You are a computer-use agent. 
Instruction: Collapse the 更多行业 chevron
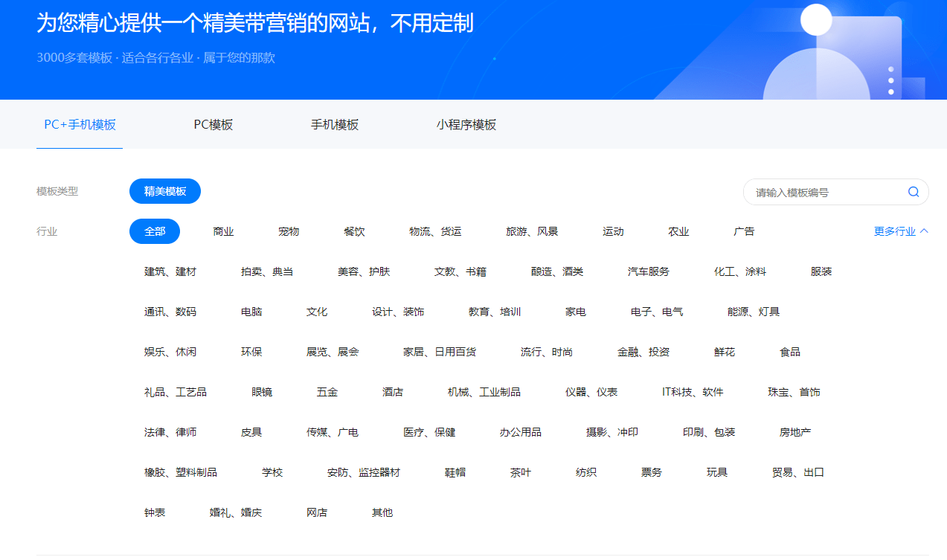coord(924,231)
